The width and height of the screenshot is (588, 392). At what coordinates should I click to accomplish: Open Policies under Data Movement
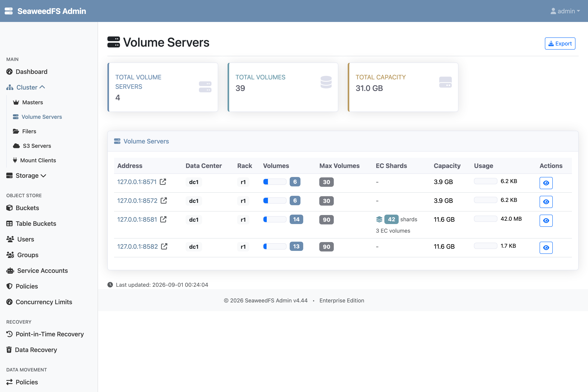(x=22, y=382)
